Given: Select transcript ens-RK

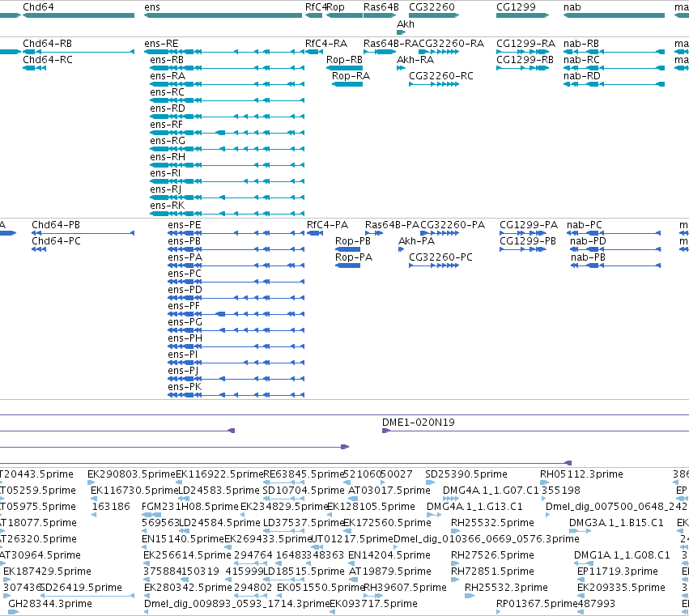Looking at the screenshot, I should [x=168, y=206].
